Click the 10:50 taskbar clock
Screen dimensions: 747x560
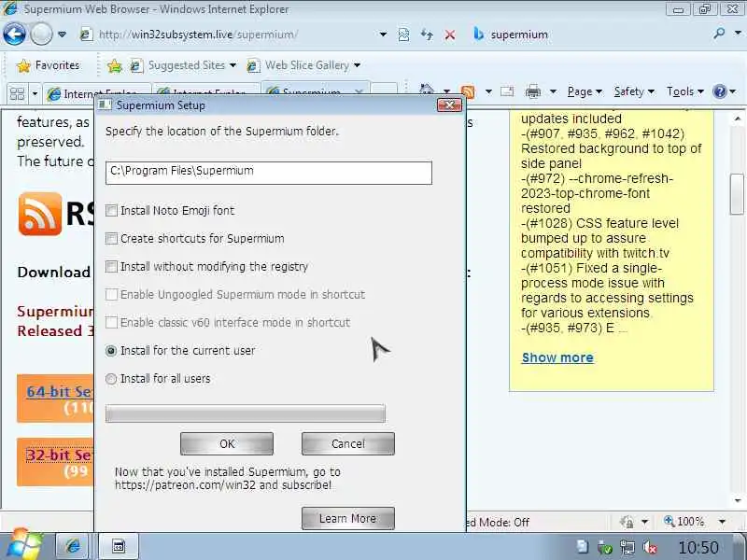tap(698, 548)
